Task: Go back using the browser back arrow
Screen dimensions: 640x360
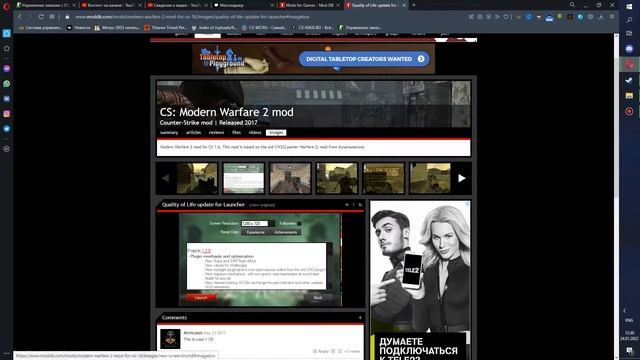Action: point(19,17)
